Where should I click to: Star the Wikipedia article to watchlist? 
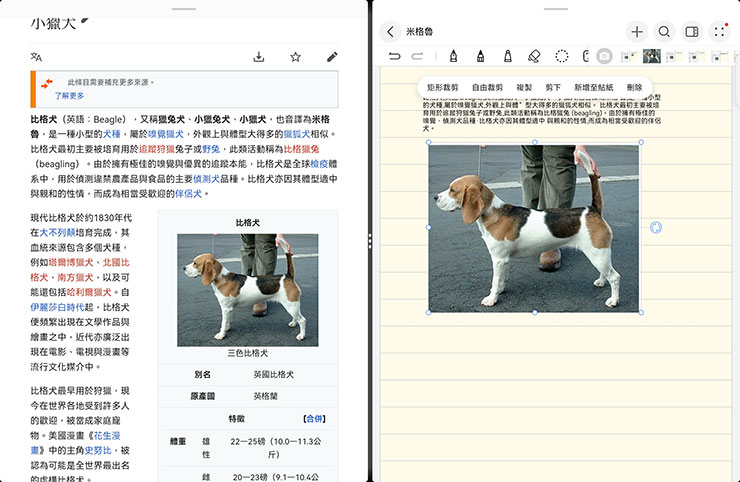pyautogui.click(x=295, y=57)
